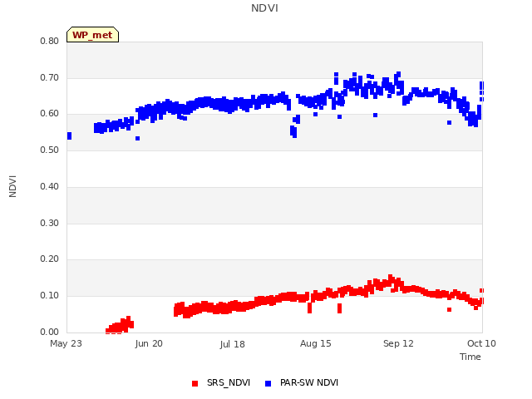Click the 0.40 y-axis value
Viewport: 532px width, 399px height.
[50, 186]
